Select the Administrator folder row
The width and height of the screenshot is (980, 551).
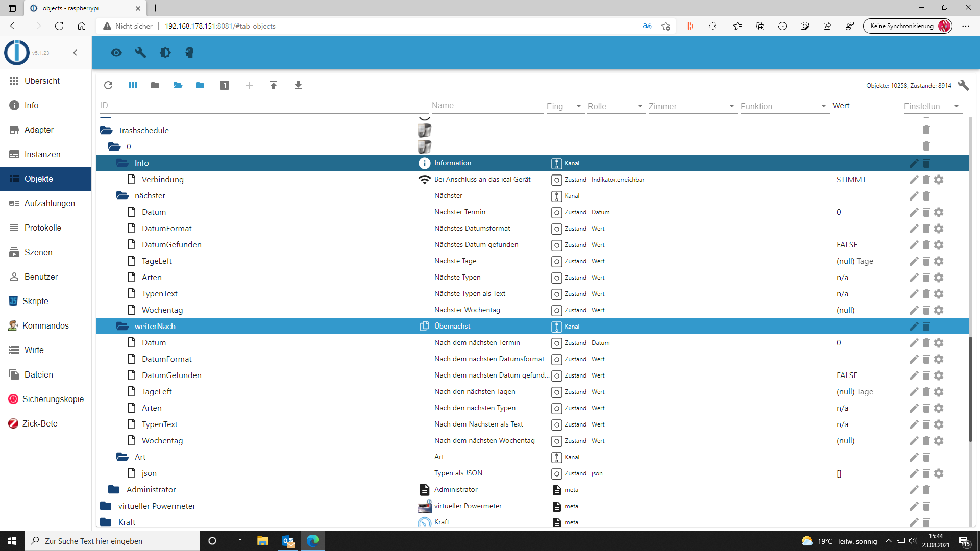[151, 489]
